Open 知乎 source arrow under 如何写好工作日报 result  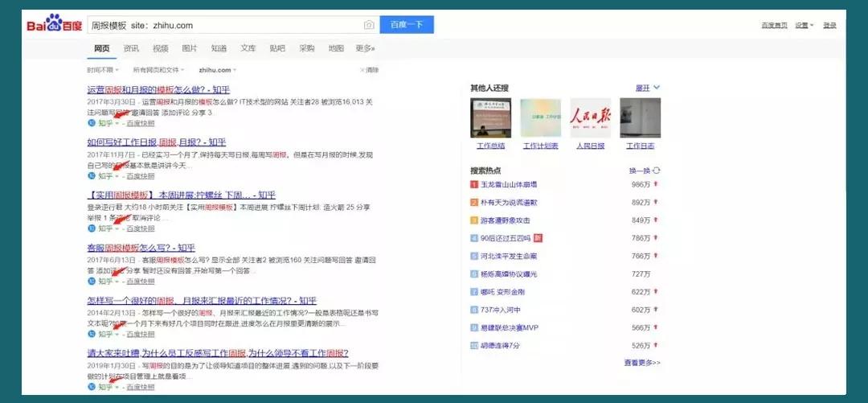tap(117, 176)
